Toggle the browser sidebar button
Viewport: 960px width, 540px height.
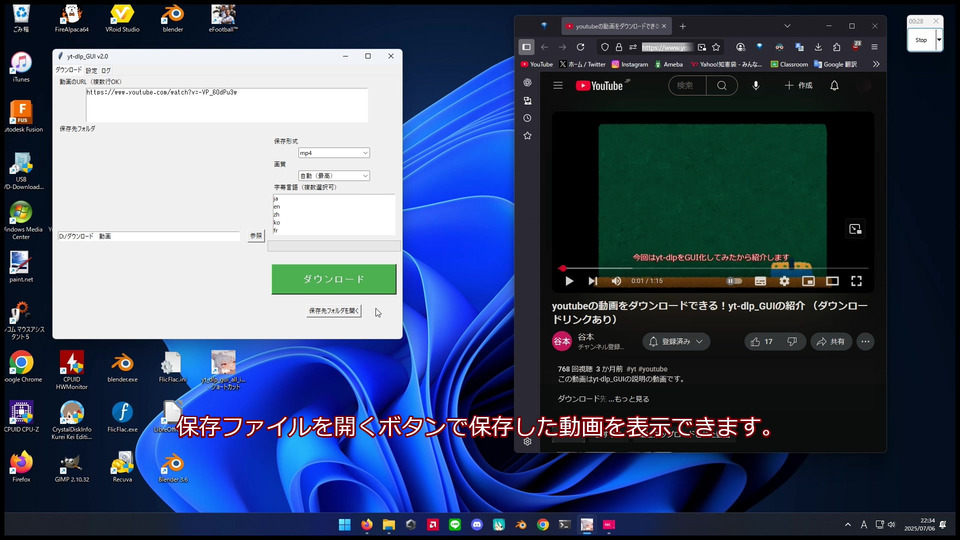527,47
